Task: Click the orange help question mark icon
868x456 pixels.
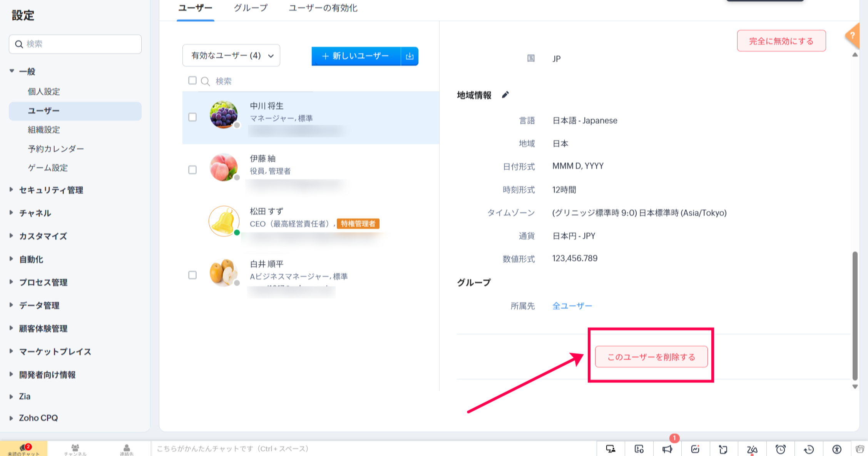Action: (853, 35)
